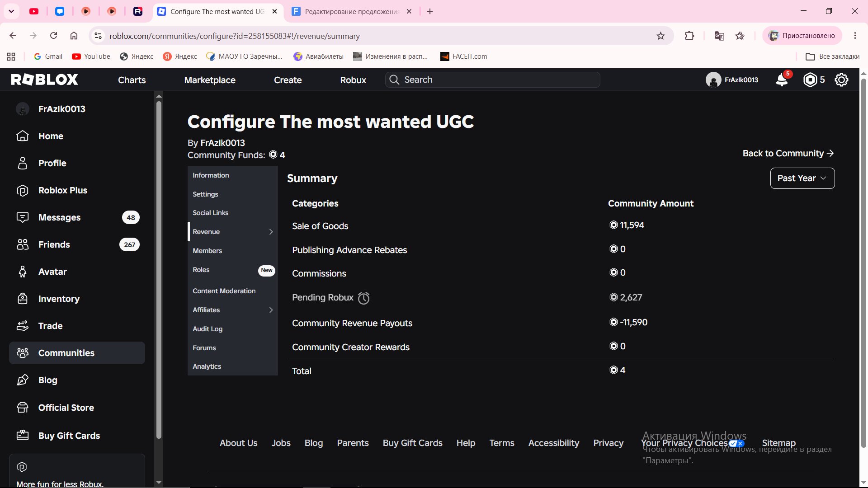This screenshot has width=868, height=488.
Task: Click the Pending Robux clock icon
Action: point(363,298)
